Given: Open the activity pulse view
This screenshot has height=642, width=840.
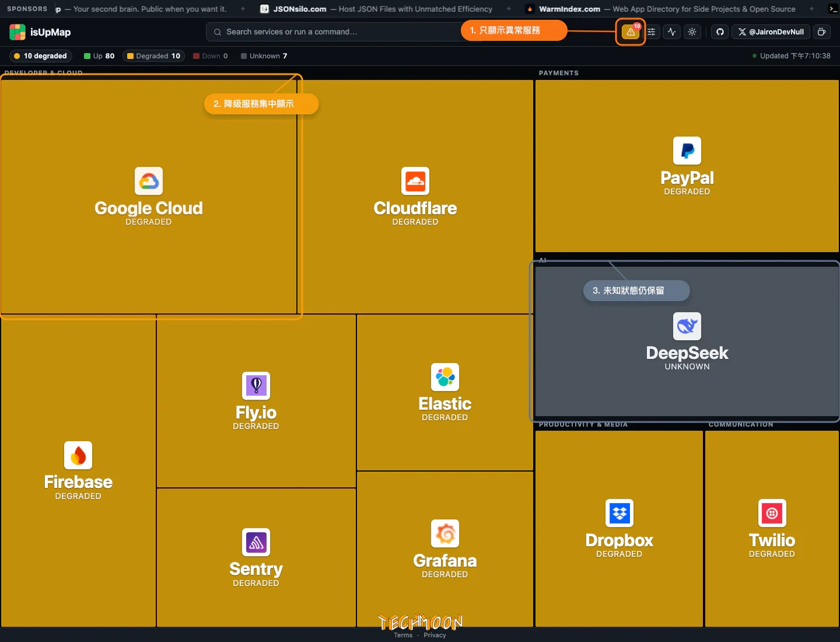Looking at the screenshot, I should 672,32.
